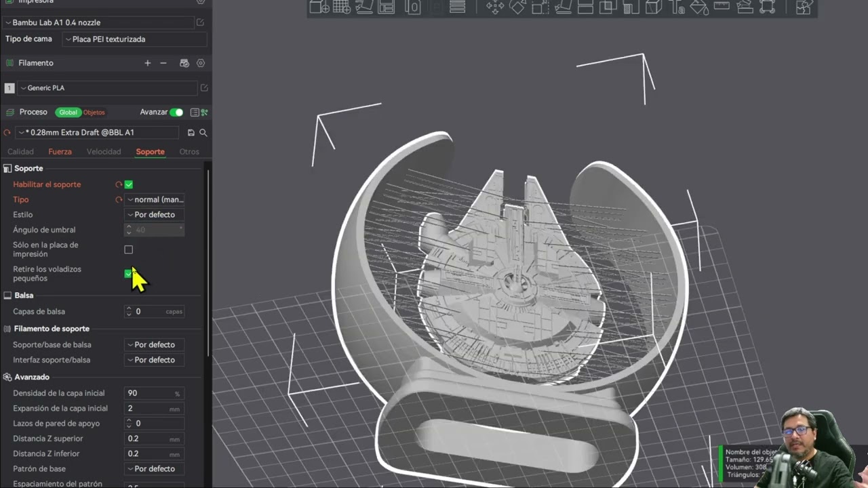The image size is (868, 488).
Task: Switch to the Calidad tab
Action: click(20, 152)
